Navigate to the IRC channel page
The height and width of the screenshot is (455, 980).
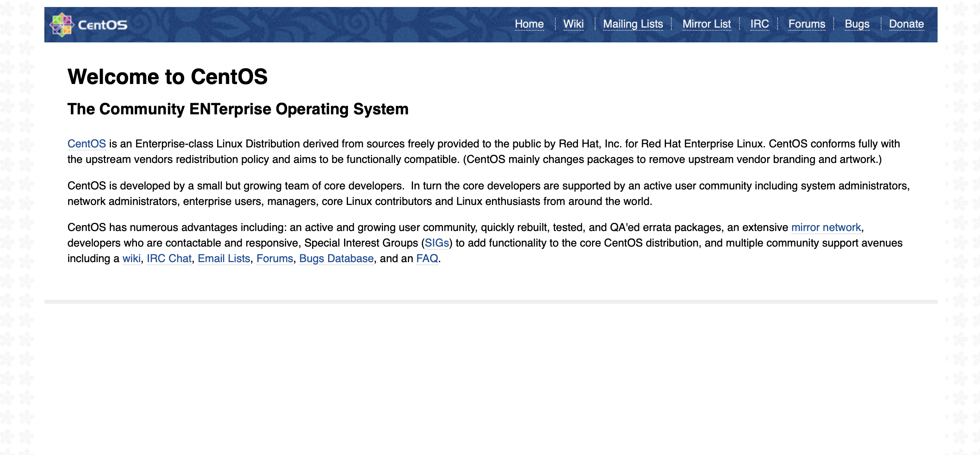(x=759, y=24)
